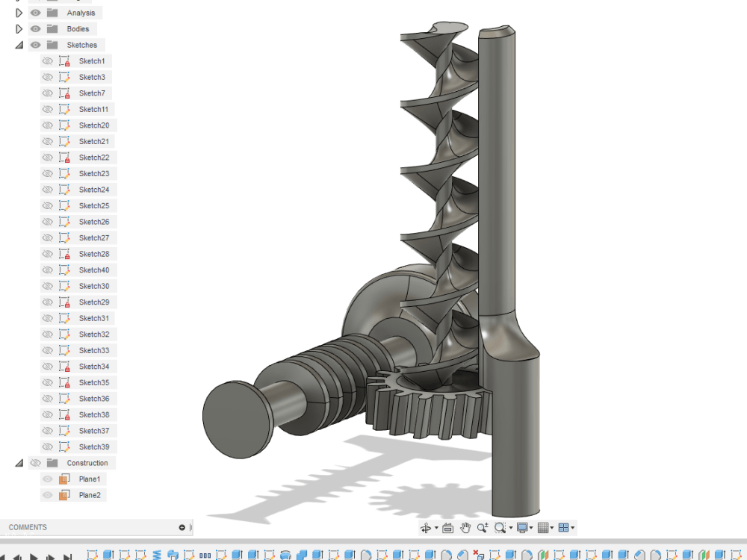
Task: Toggle visibility of Sketch1
Action: [46, 60]
